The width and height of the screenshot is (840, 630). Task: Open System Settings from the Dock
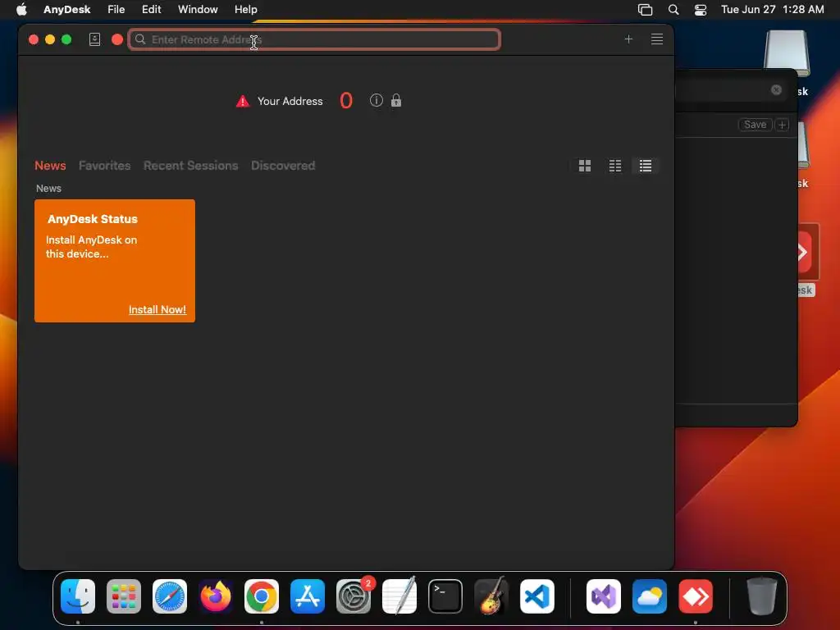click(x=354, y=596)
